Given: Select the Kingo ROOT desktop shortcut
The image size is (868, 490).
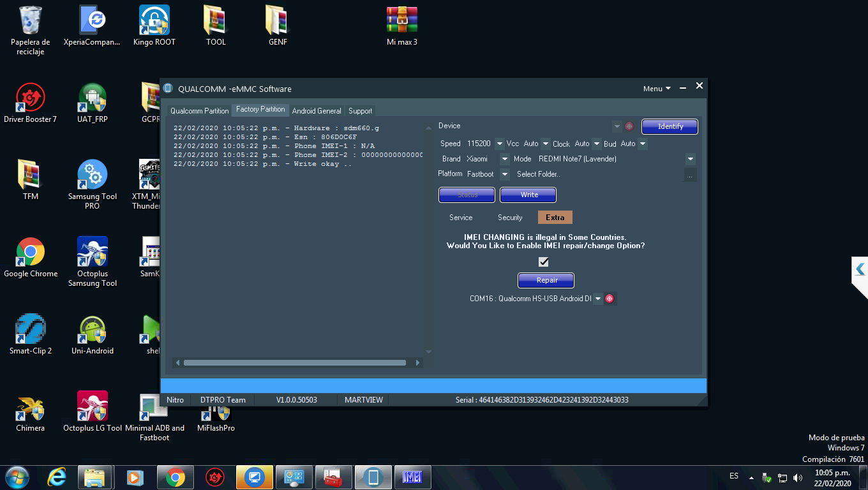Looking at the screenshot, I should (154, 26).
